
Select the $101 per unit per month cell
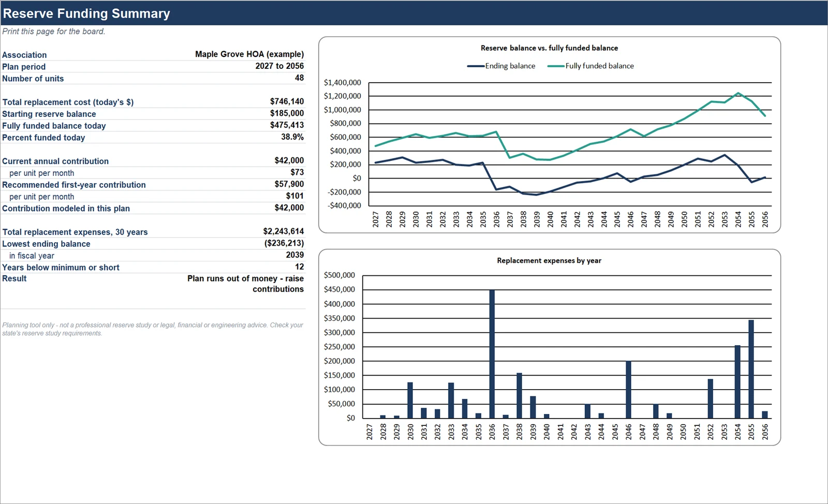[295, 196]
